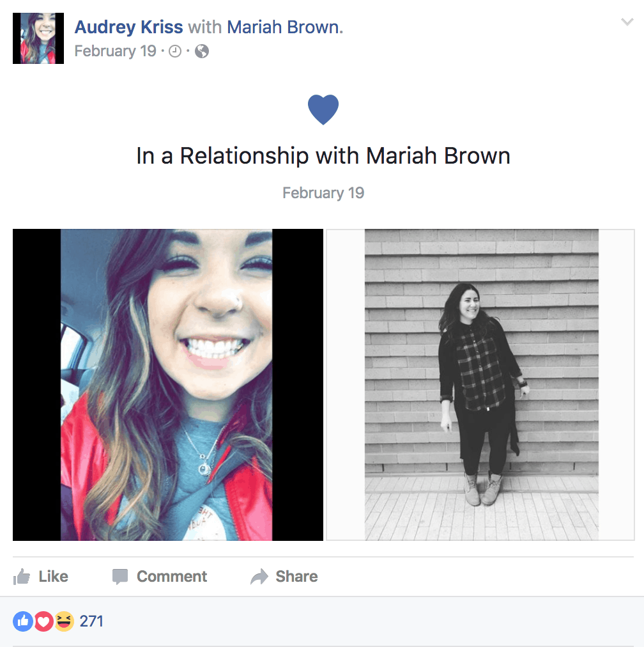Click the globe public privacy icon
The image size is (644, 647).
202,51
